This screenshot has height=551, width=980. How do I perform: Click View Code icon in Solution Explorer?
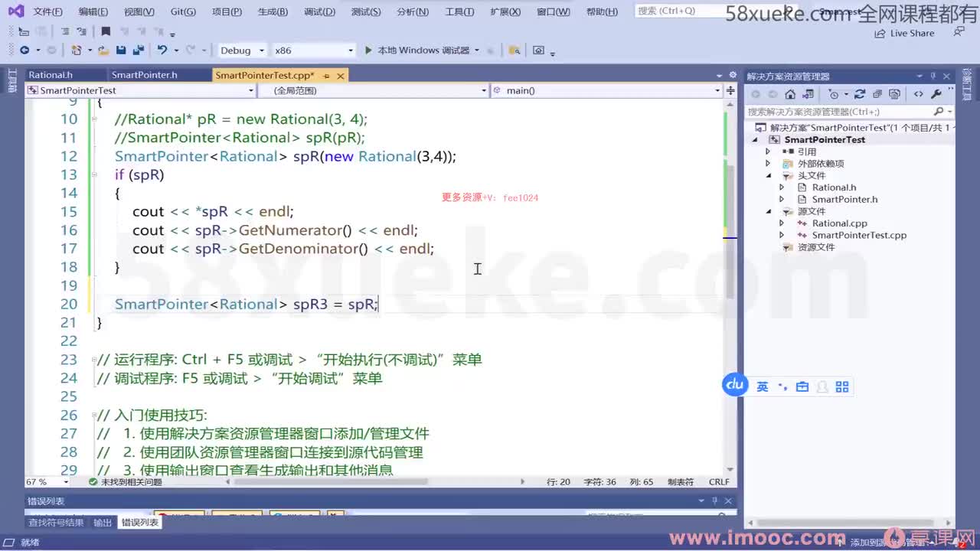(918, 94)
